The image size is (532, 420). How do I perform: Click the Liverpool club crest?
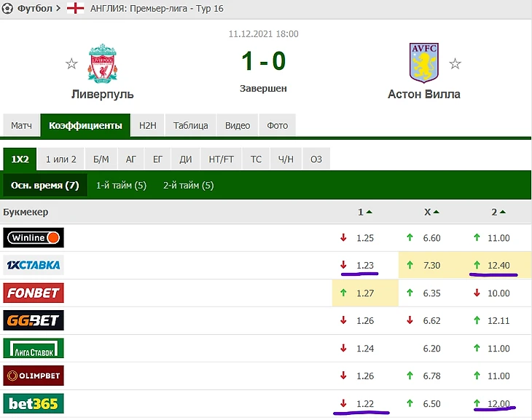(x=102, y=63)
